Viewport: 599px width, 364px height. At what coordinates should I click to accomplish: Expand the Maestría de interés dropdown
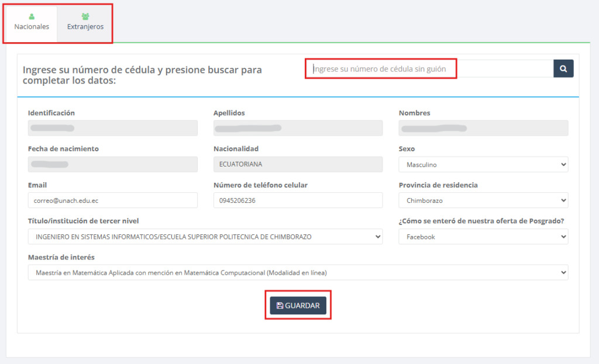298,272
